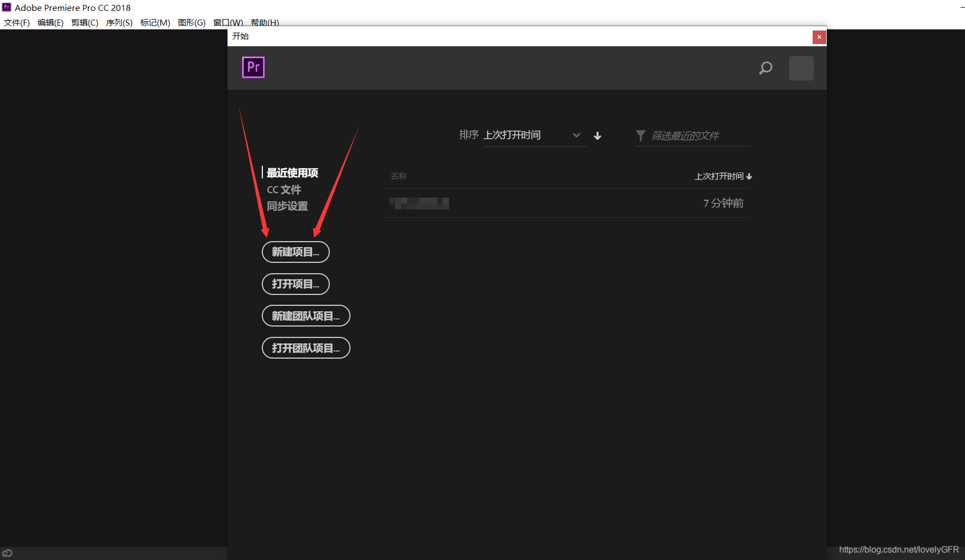Toggle the sort direction arrow next to 排序

(598, 136)
